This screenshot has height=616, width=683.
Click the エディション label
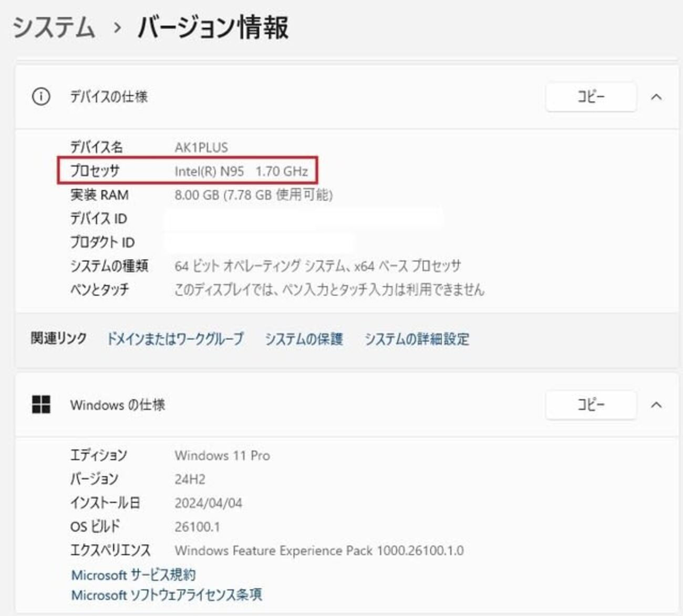pyautogui.click(x=99, y=455)
